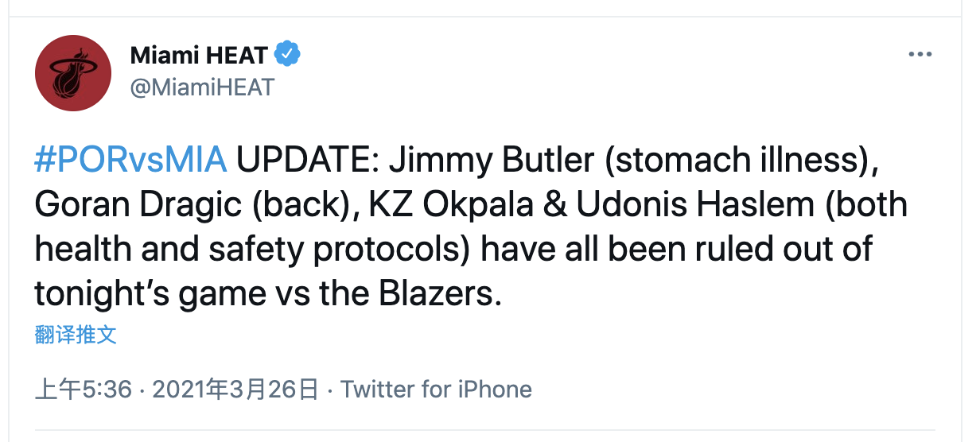The height and width of the screenshot is (442, 980).
Task: Open the #PORvsMIA hashtag
Action: 131,161
